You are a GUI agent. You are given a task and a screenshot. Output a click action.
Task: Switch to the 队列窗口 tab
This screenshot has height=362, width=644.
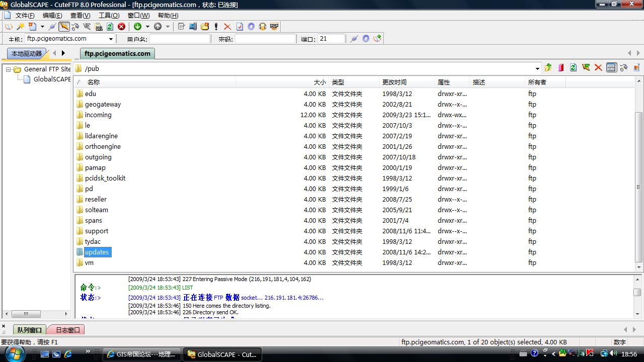[29, 330]
